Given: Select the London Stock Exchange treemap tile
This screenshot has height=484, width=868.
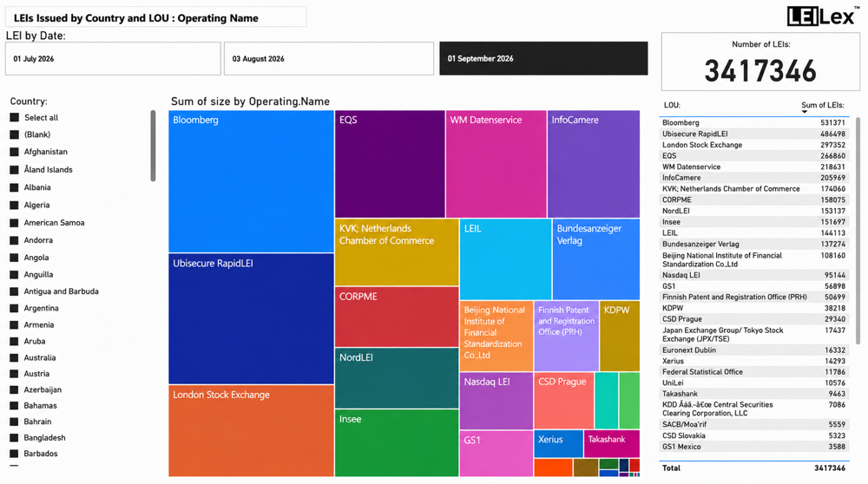Looking at the screenshot, I should tap(252, 431).
